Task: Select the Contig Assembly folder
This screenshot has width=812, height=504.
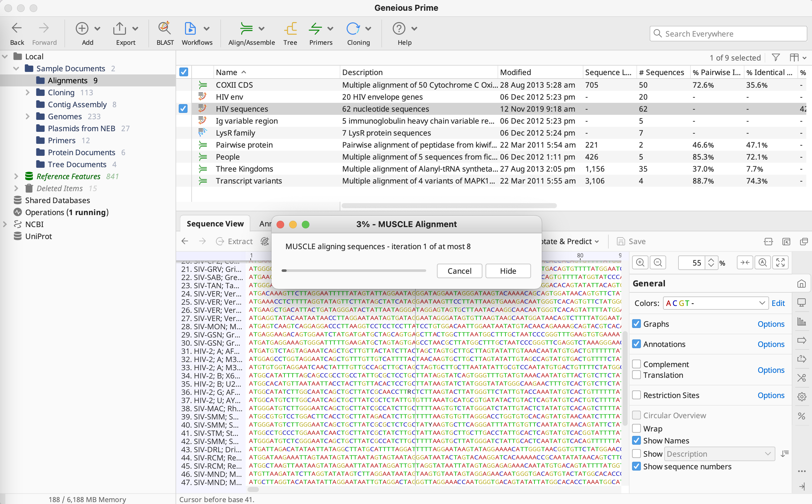Action: 77,104
